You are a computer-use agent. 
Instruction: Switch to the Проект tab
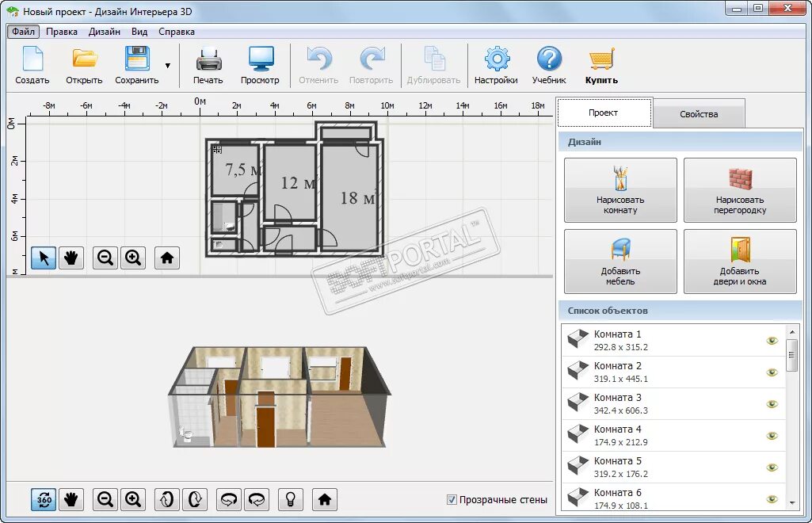pyautogui.click(x=604, y=113)
